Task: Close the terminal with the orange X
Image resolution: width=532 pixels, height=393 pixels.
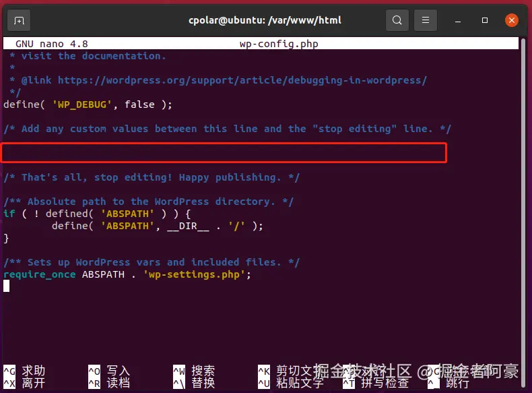Action: [x=512, y=20]
